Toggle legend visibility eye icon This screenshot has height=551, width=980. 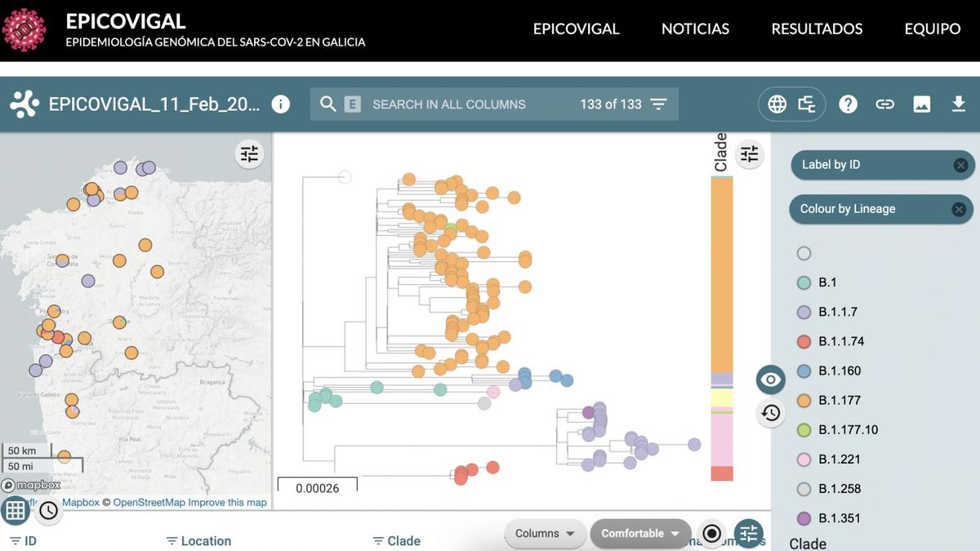click(x=770, y=380)
